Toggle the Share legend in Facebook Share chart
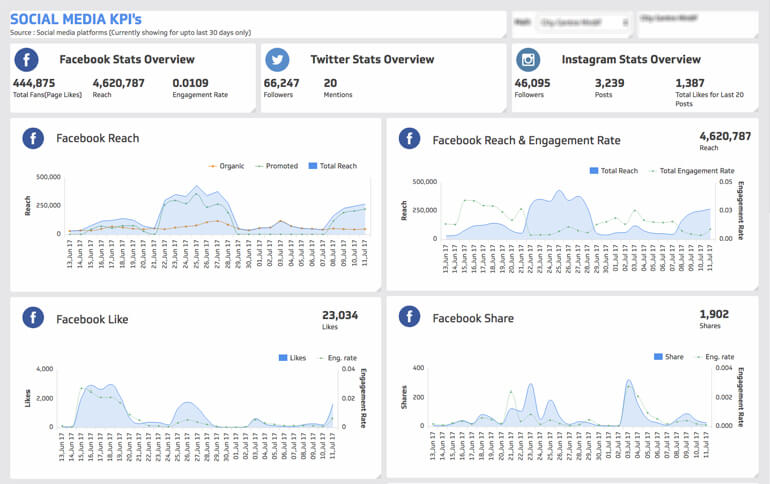The width and height of the screenshot is (770, 484). coord(669,357)
